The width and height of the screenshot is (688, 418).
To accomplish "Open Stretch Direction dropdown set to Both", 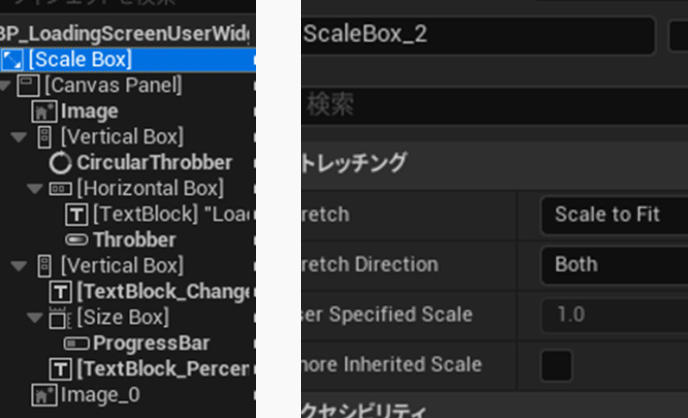I will pyautogui.click(x=615, y=265).
